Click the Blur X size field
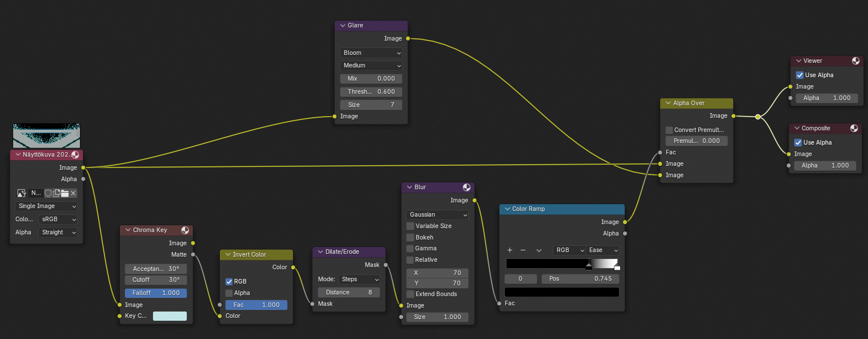Screen dimensions: 868x339 (x=437, y=273)
